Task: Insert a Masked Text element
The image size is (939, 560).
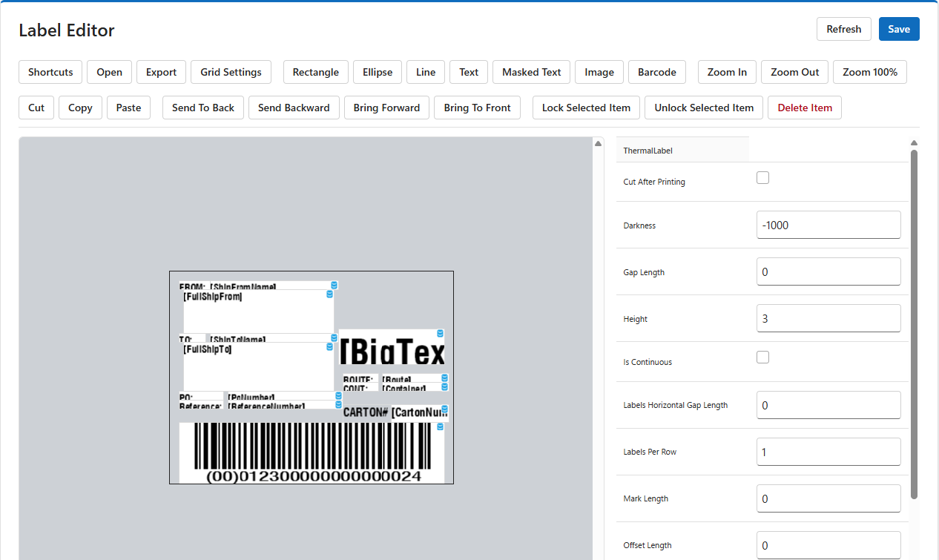Action: click(x=531, y=72)
